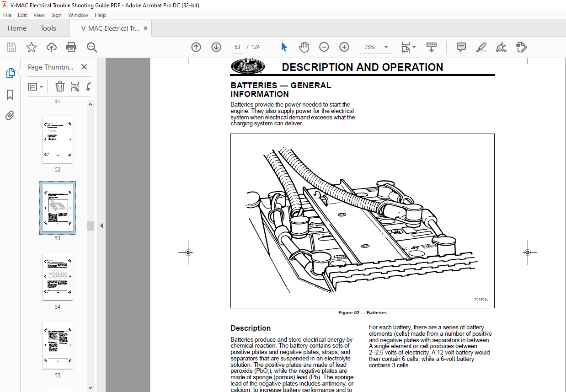
Task: Click the page insert/split icon in thumbnails toolbar
Action: click(x=75, y=86)
